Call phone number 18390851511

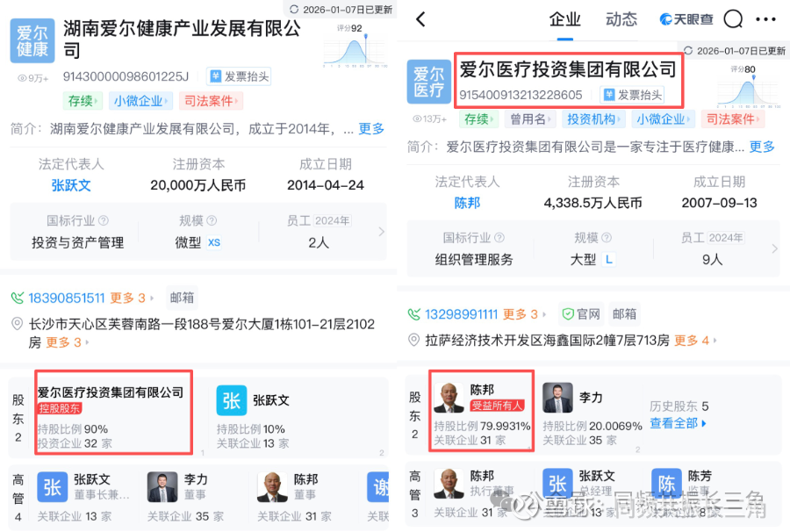pos(66,298)
